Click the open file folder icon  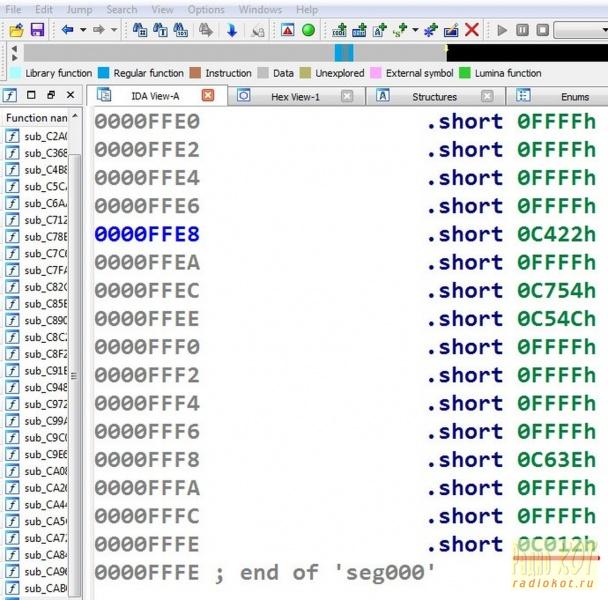16,30
